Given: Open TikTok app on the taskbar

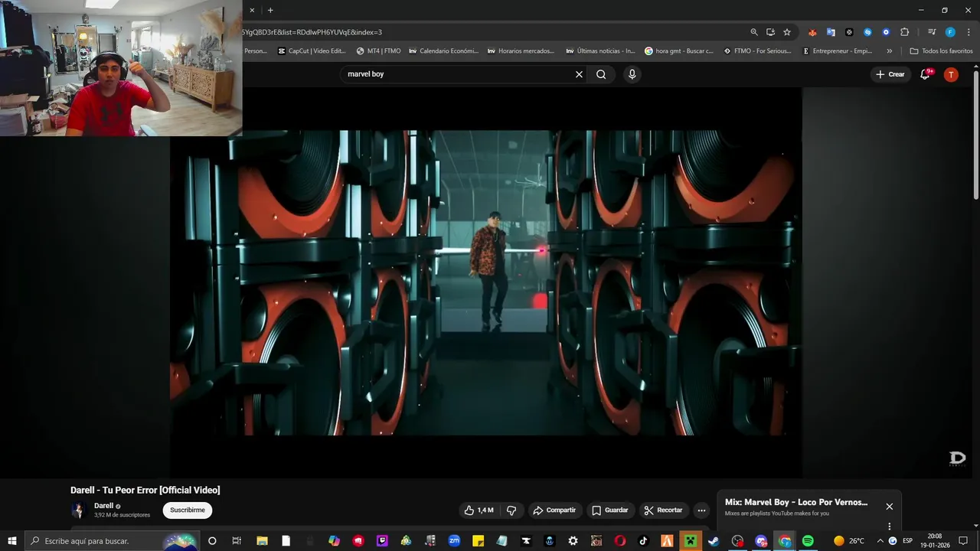Looking at the screenshot, I should [643, 541].
